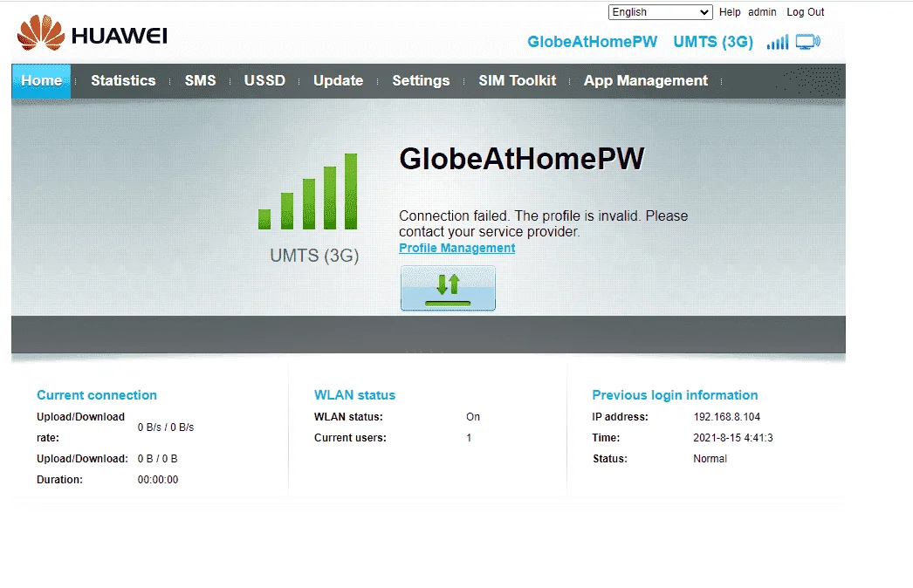Click the admin account link

click(762, 12)
